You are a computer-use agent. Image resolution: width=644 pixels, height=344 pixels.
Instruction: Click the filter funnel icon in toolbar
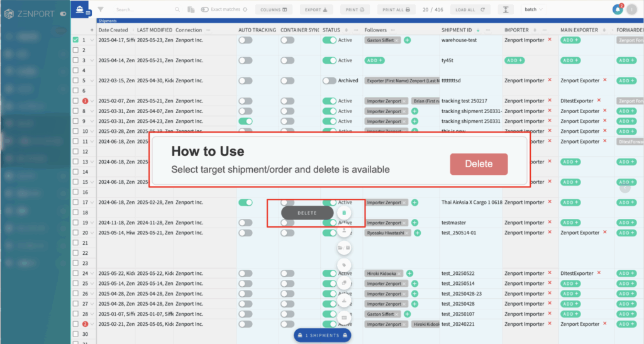tap(101, 9)
